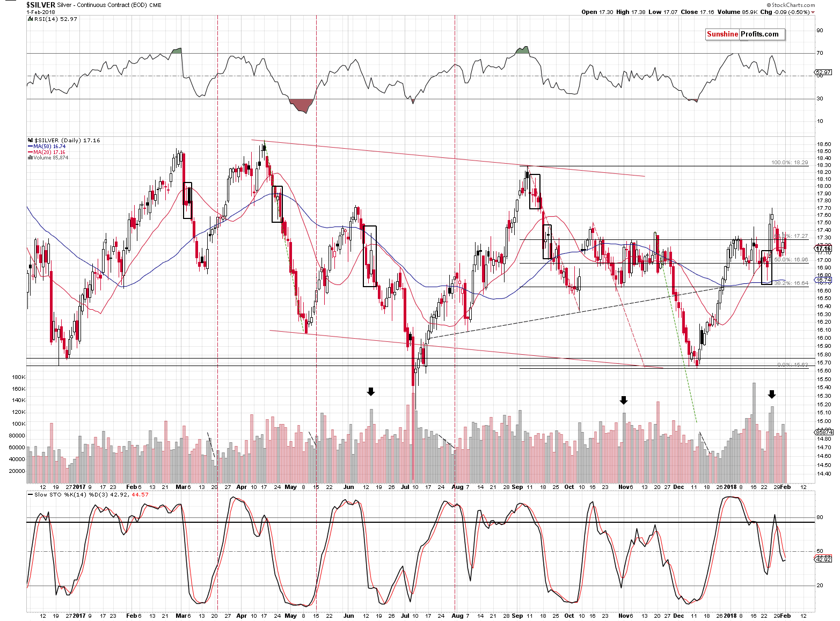
Task: Click the 14.40 price axis label
Action: pos(824,474)
